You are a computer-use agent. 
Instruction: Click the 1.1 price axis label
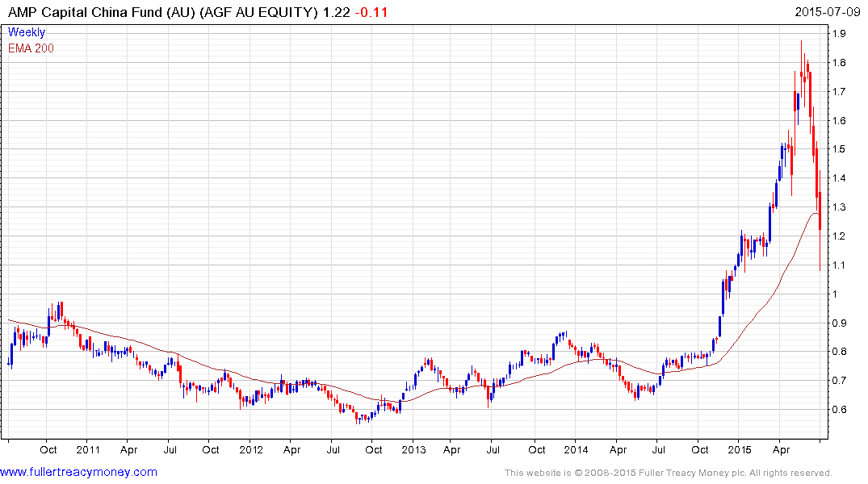(x=839, y=265)
